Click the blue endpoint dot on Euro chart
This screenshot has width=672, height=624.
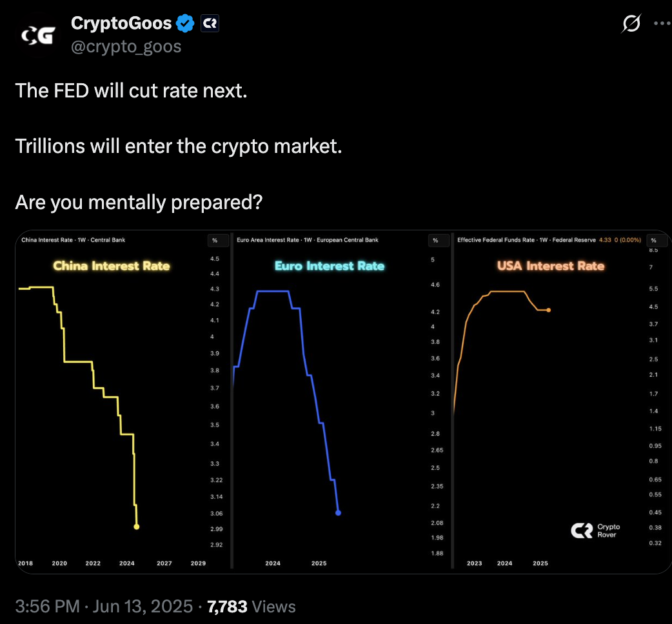338,513
